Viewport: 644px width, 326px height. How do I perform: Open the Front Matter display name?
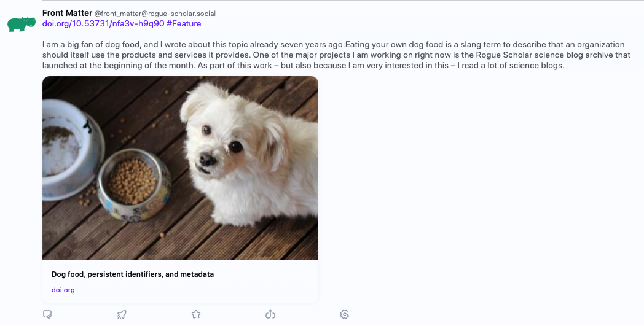(x=67, y=13)
